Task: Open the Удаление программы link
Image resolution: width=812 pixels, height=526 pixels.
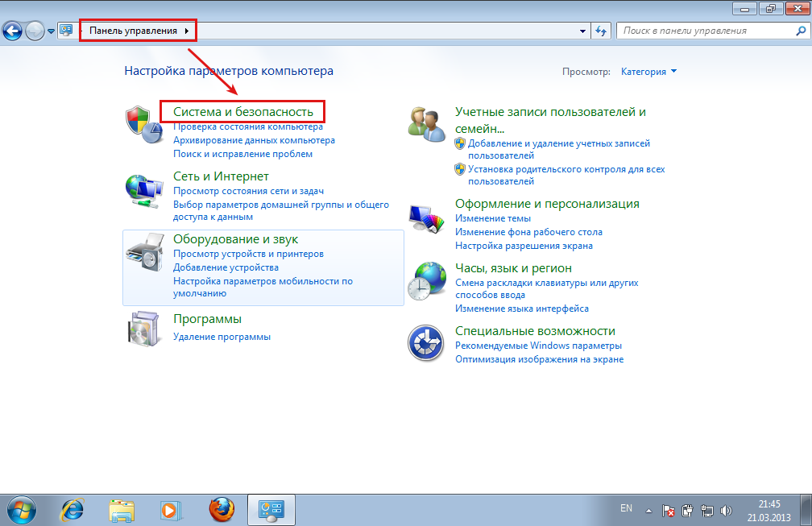Action: [222, 337]
